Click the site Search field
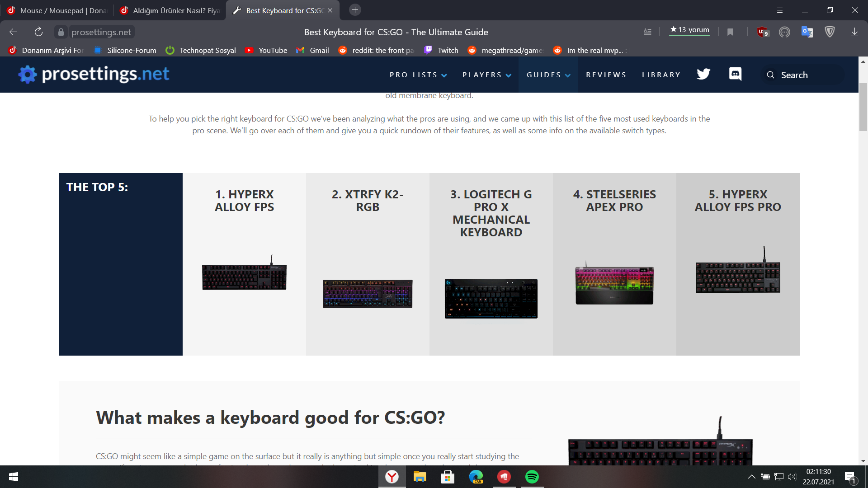868x488 pixels. point(802,75)
